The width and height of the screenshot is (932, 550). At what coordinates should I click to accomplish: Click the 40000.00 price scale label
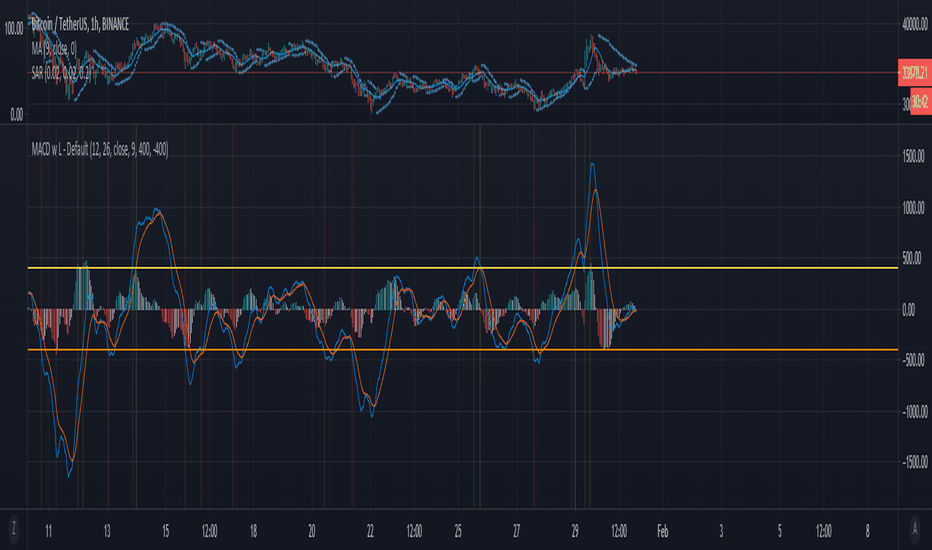tap(914, 24)
